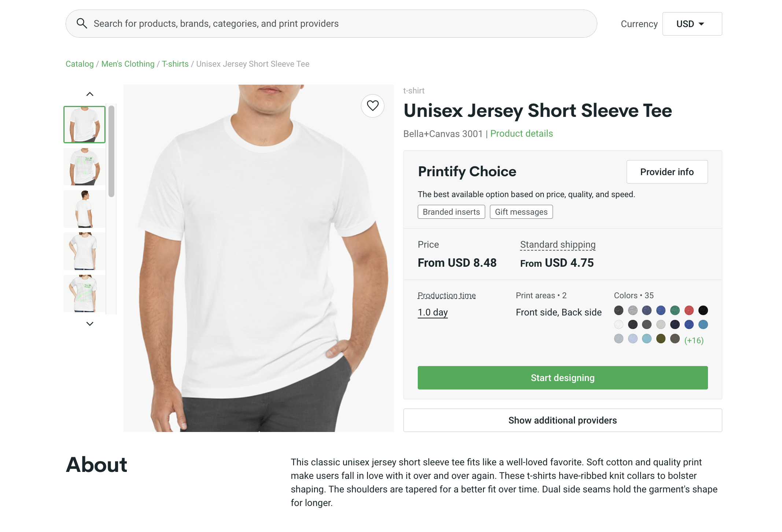The height and width of the screenshot is (532, 782).
Task: Navigate to the Catalog breadcrumb
Action: point(79,64)
